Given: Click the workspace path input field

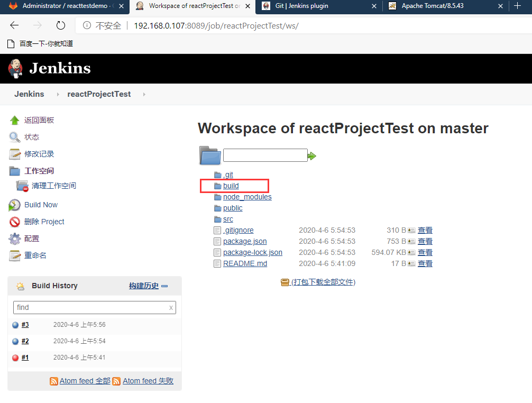Looking at the screenshot, I should pos(265,155).
